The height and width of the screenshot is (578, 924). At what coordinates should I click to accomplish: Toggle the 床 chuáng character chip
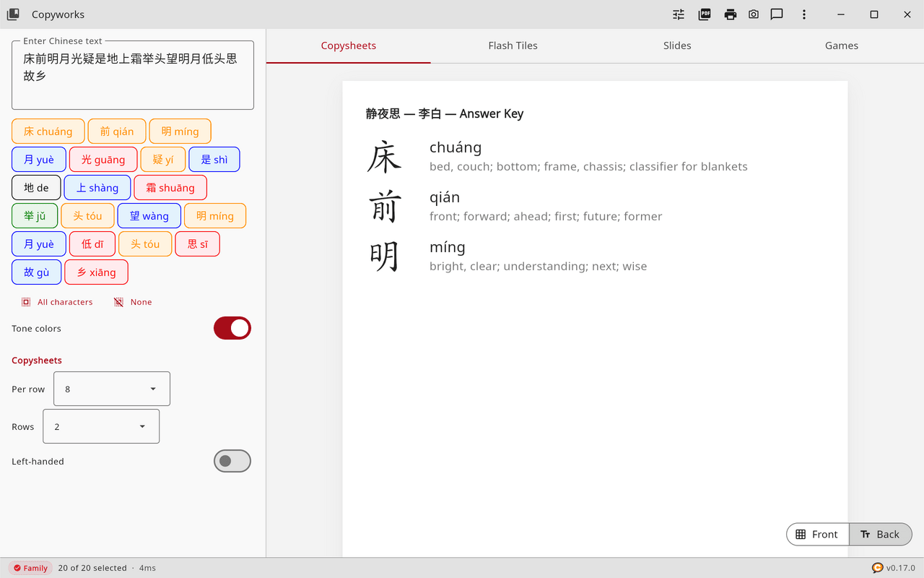(x=48, y=131)
